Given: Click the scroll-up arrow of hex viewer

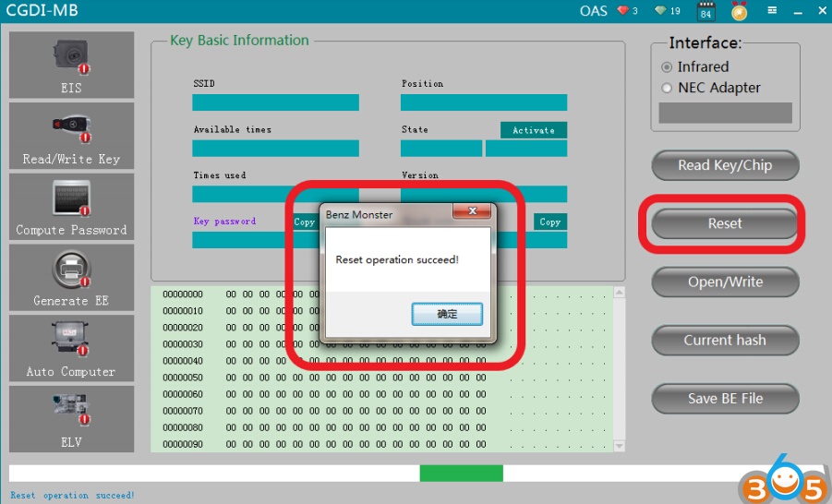Looking at the screenshot, I should pyautogui.click(x=619, y=293).
